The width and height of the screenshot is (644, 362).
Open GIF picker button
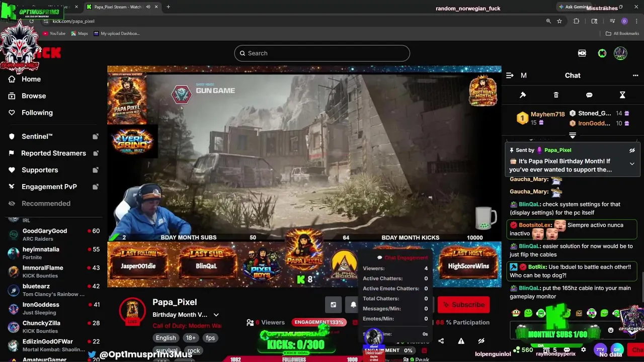coord(616,349)
